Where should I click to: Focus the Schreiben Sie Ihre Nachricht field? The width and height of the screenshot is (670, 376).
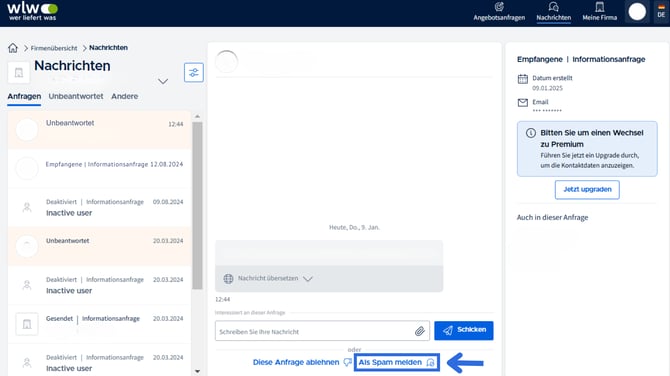click(x=322, y=331)
